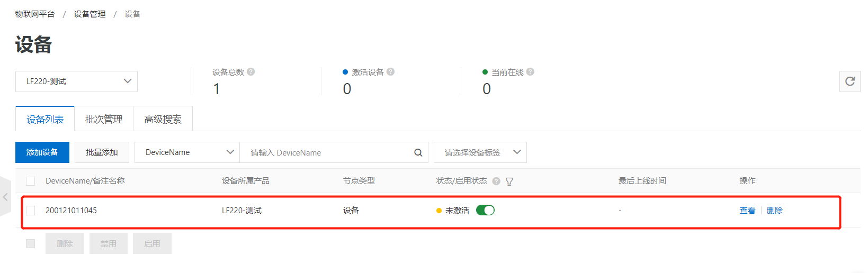Toggle the device enable switch

click(485, 211)
